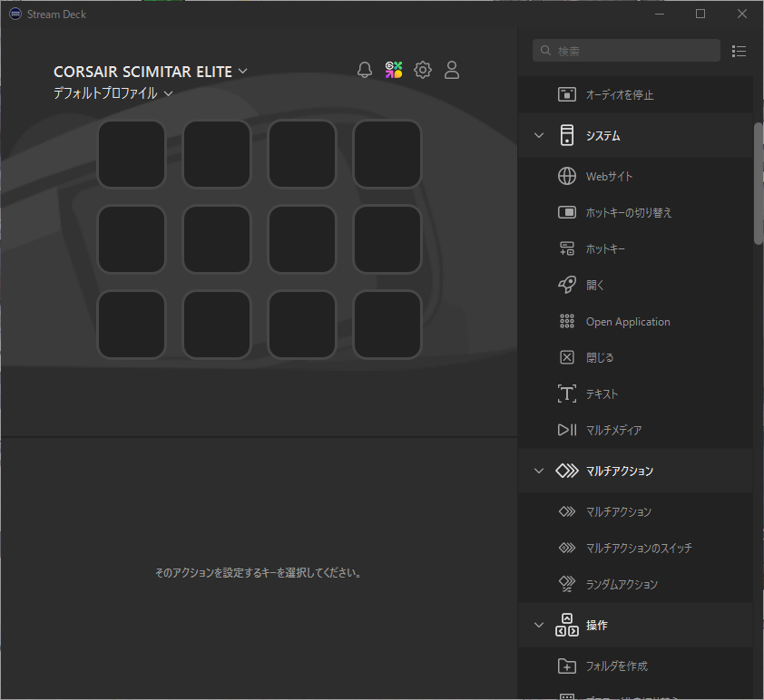Open the colorful Marketplace icon
The width and height of the screenshot is (764, 700).
pyautogui.click(x=394, y=70)
